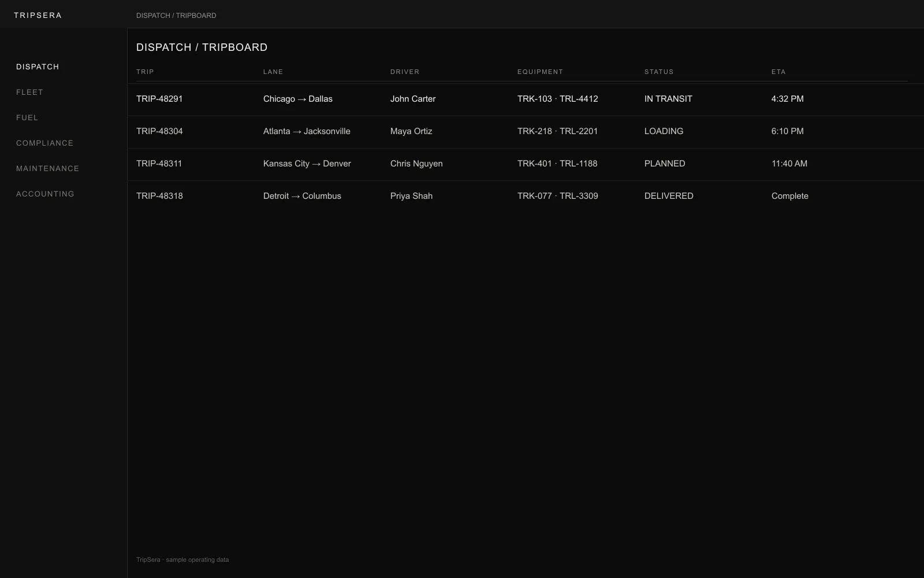Click the Dispatch / Tripboard page heading

pyautogui.click(x=202, y=47)
